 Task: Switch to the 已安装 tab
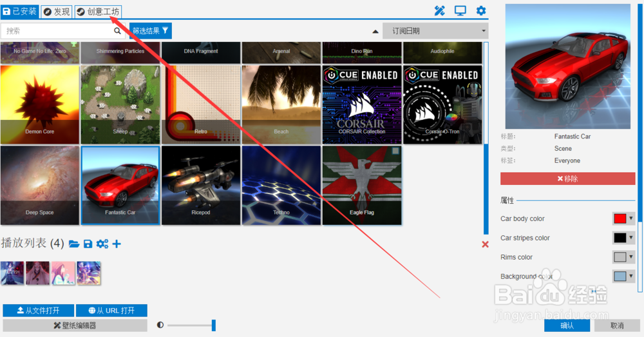pyautogui.click(x=20, y=12)
